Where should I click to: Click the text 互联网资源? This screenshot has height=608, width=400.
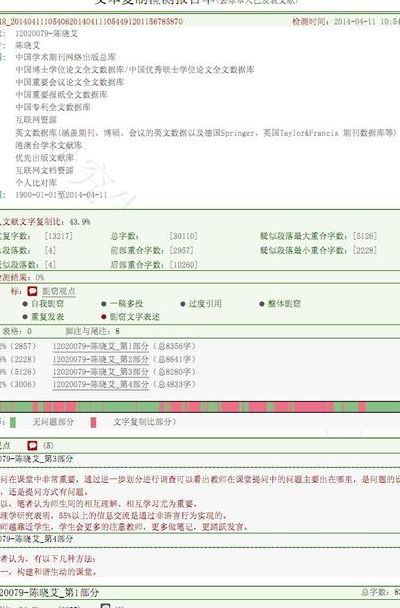pos(36,119)
